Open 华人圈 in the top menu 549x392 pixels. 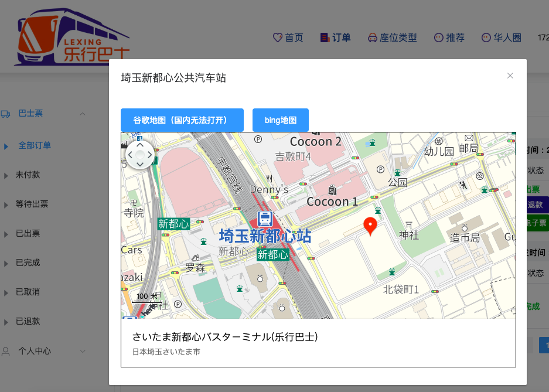click(x=501, y=38)
